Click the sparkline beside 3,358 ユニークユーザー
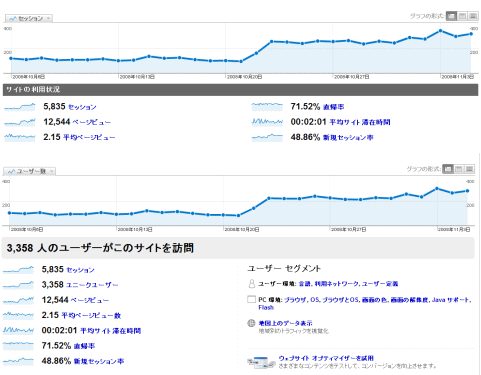 pyautogui.click(x=18, y=285)
